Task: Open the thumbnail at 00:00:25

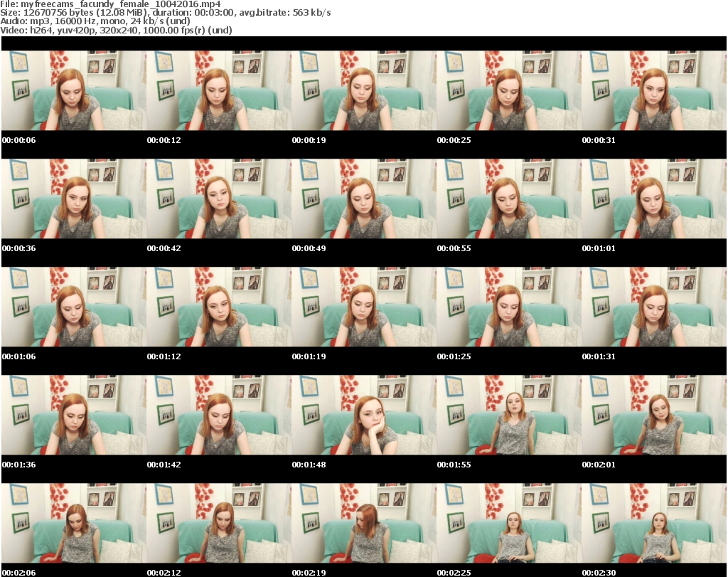Action: [x=508, y=90]
